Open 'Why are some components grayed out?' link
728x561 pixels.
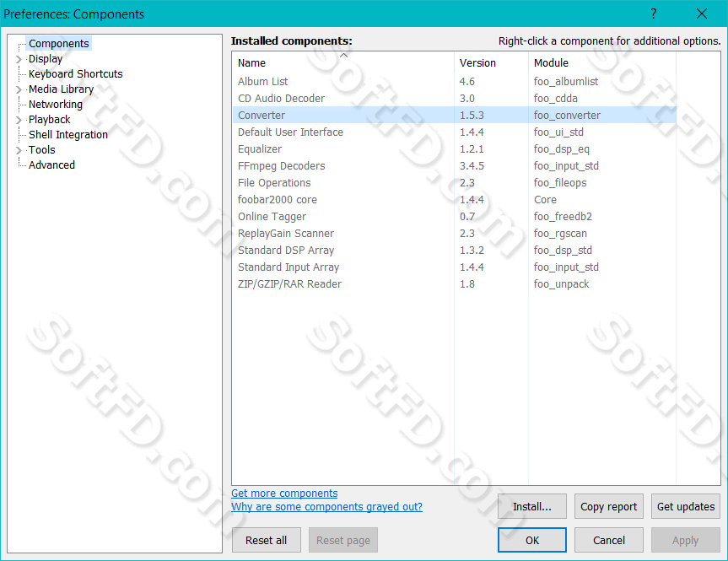[326, 507]
